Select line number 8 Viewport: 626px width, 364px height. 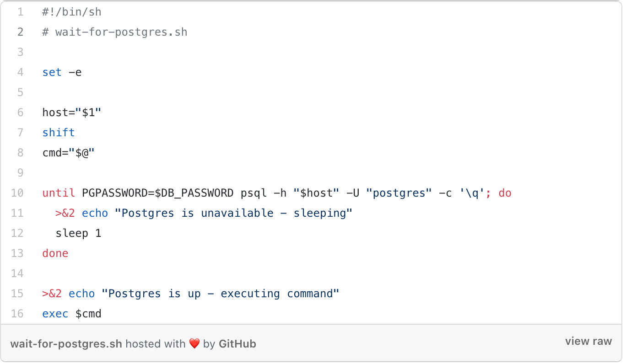coord(20,153)
